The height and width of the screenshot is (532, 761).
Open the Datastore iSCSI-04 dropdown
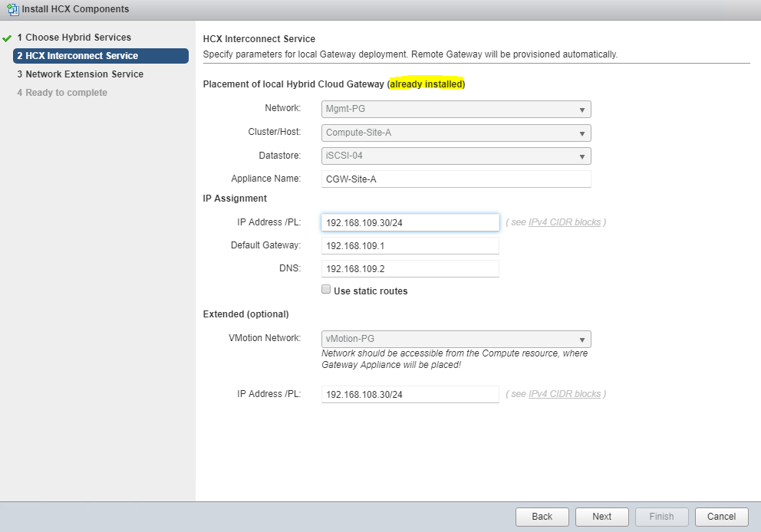pos(456,156)
